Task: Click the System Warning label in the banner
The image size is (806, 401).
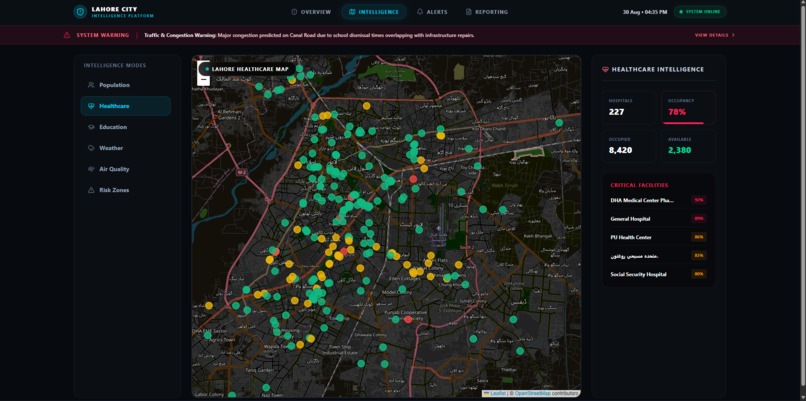Action: click(x=101, y=35)
